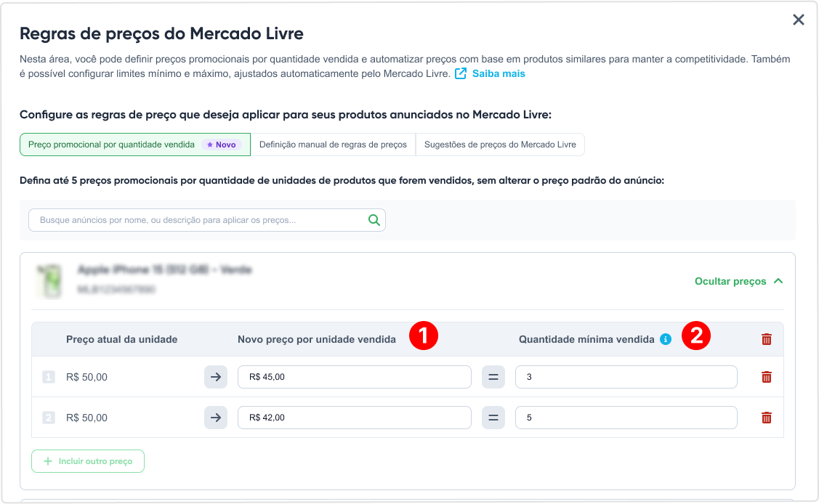Click the row number 2 badge
The image size is (819, 504).
(x=49, y=418)
